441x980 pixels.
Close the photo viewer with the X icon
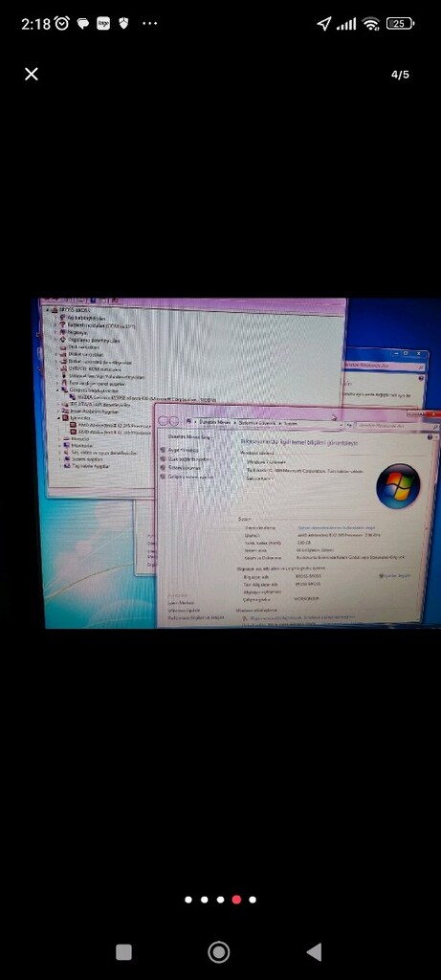32,75
